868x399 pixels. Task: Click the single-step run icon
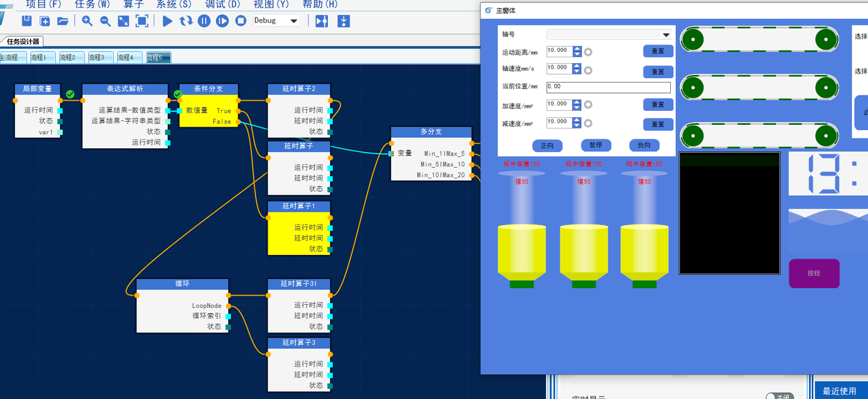[x=222, y=21]
